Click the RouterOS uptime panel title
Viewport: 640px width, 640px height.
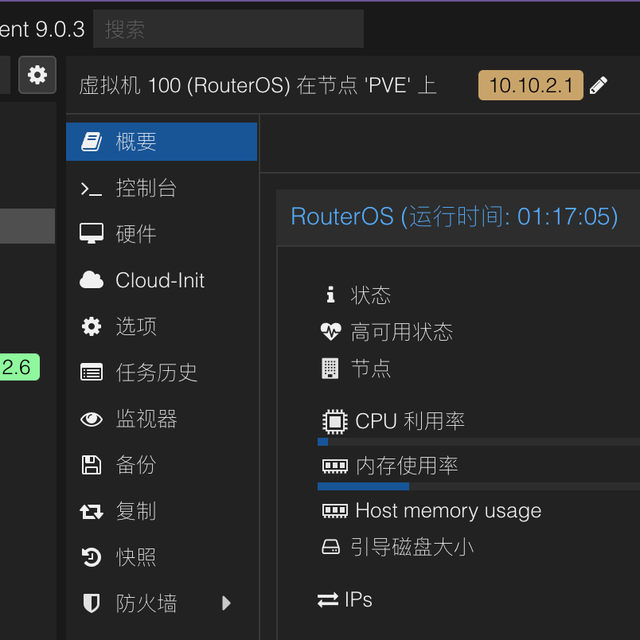tap(454, 216)
